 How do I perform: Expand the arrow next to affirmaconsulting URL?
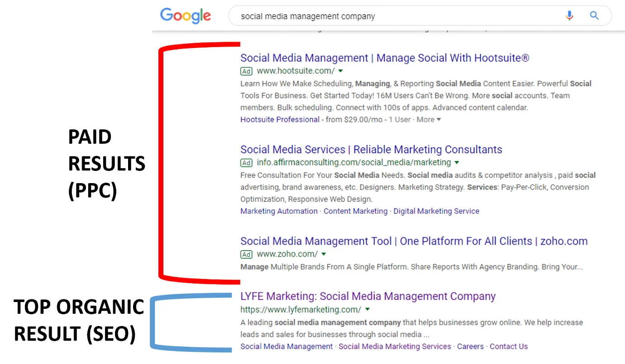coord(457,162)
